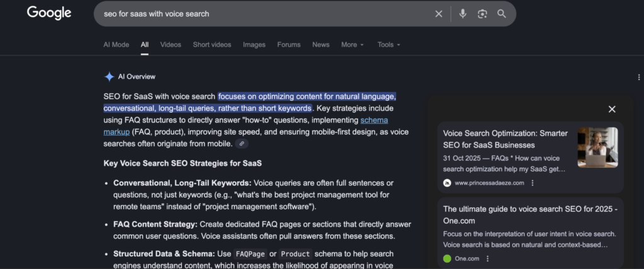Close the sources side panel

coord(612,109)
